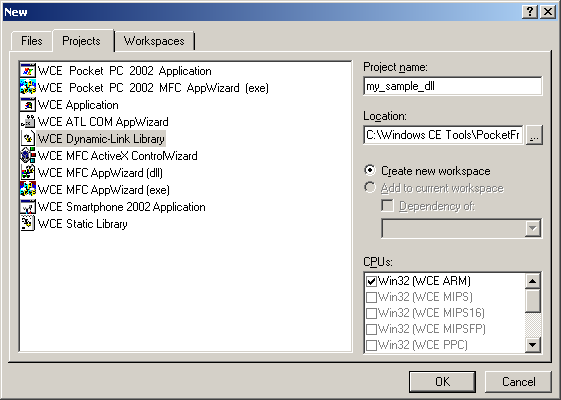Viewport: 561px width, 400px height.
Task: Click the WCE MFC AppWizard (exe) icon
Action: pos(28,190)
